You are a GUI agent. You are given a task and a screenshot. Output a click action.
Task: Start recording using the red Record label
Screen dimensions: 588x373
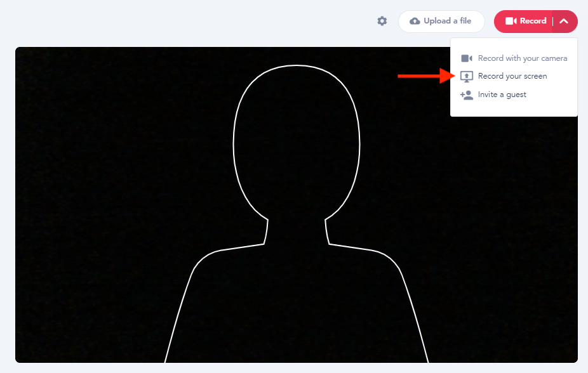click(533, 21)
